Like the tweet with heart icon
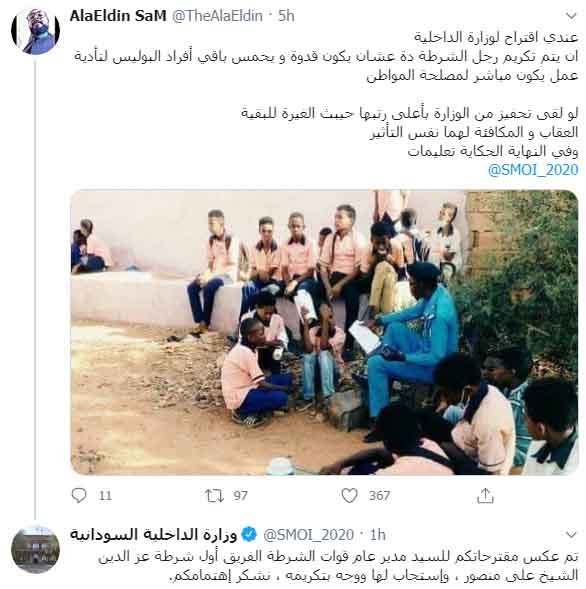Viewport: 586px width, 589px height. 349,495
